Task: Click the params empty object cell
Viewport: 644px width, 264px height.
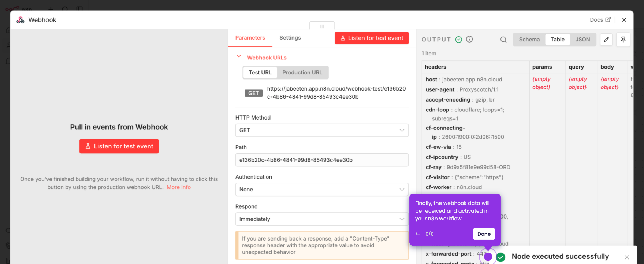Action: (541, 83)
